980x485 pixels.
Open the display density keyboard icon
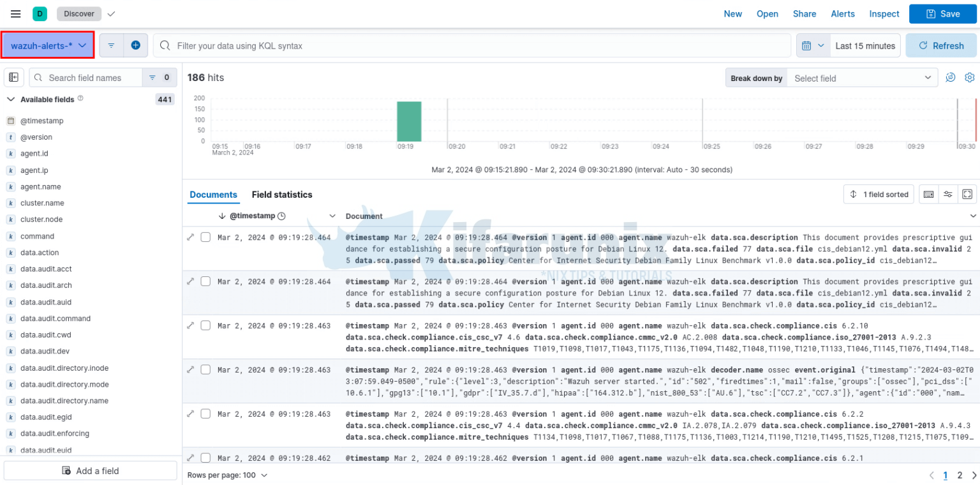click(x=928, y=194)
